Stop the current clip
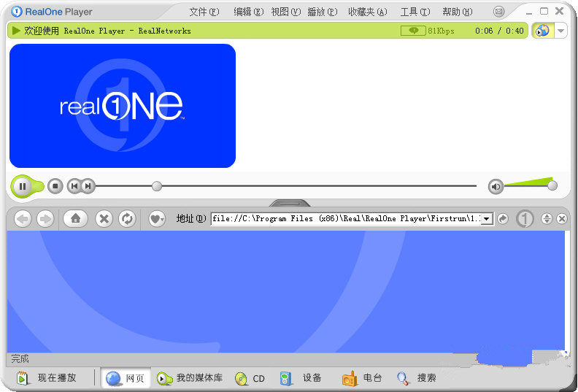 (x=55, y=186)
